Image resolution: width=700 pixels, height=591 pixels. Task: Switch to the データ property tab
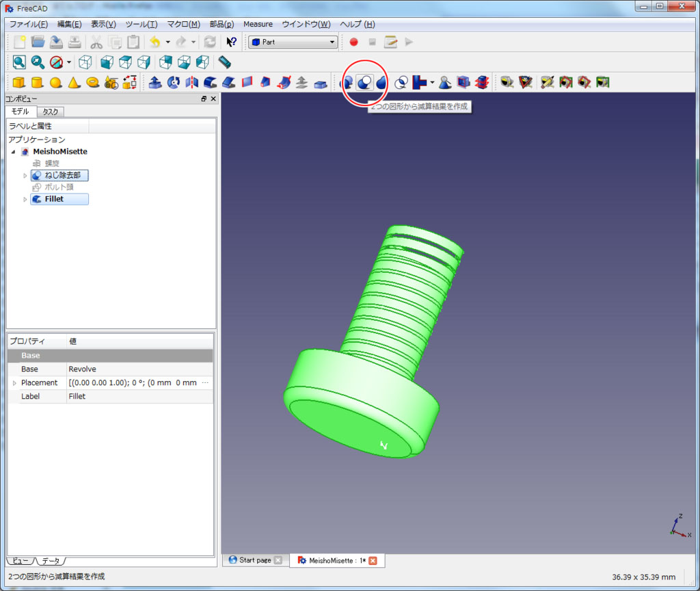tap(51, 561)
